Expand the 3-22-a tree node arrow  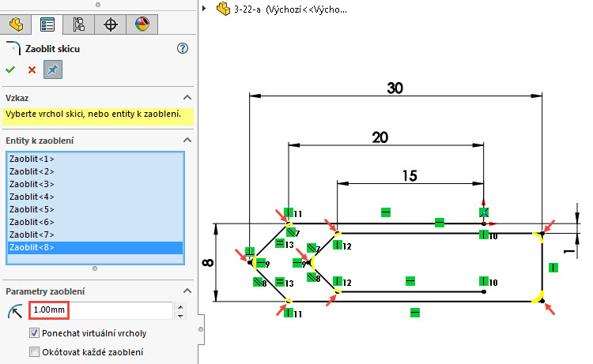tap(206, 9)
